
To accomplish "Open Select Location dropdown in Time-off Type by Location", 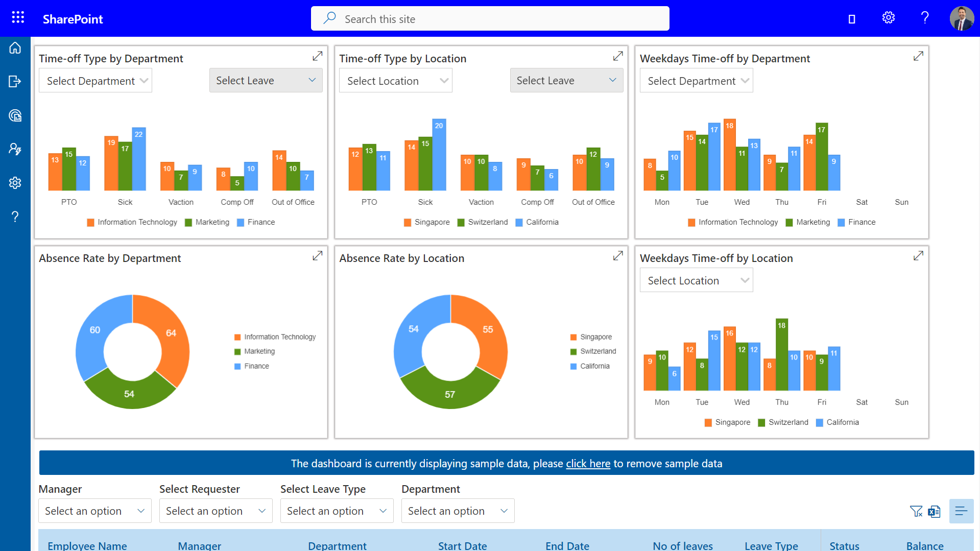I will click(396, 81).
